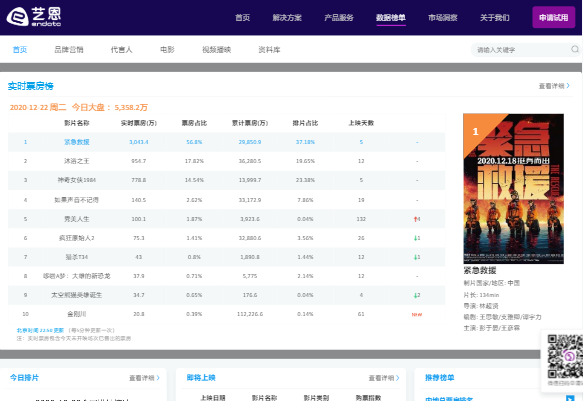
Task: Focus the keyword search input field
Action: [521, 49]
